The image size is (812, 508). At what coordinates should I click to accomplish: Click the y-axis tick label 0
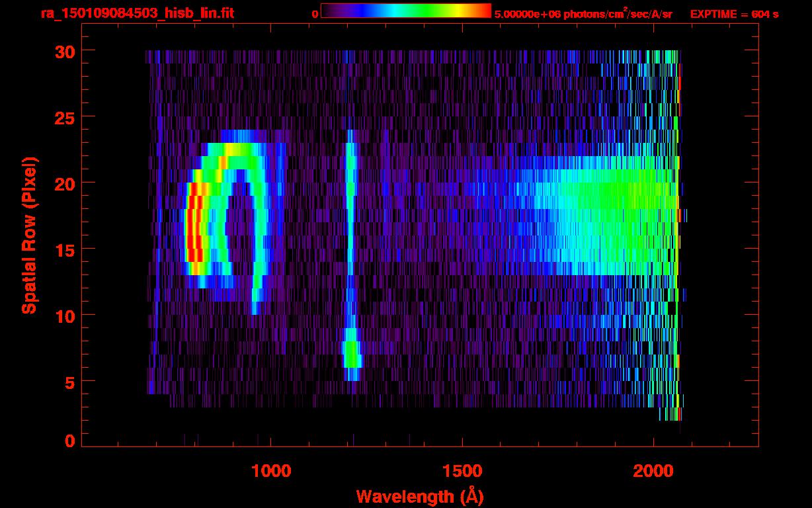point(69,441)
